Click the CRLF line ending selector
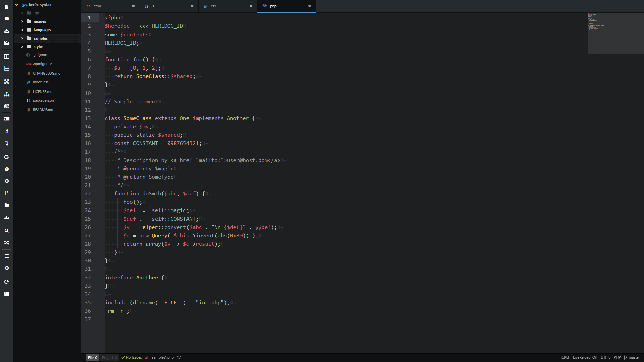The image size is (644, 362). [x=565, y=357]
